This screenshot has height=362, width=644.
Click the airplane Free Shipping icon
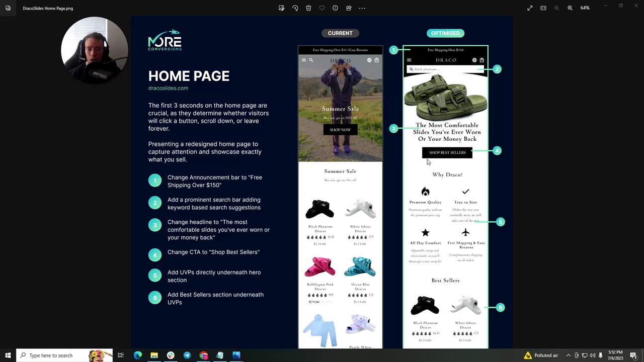[465, 232]
